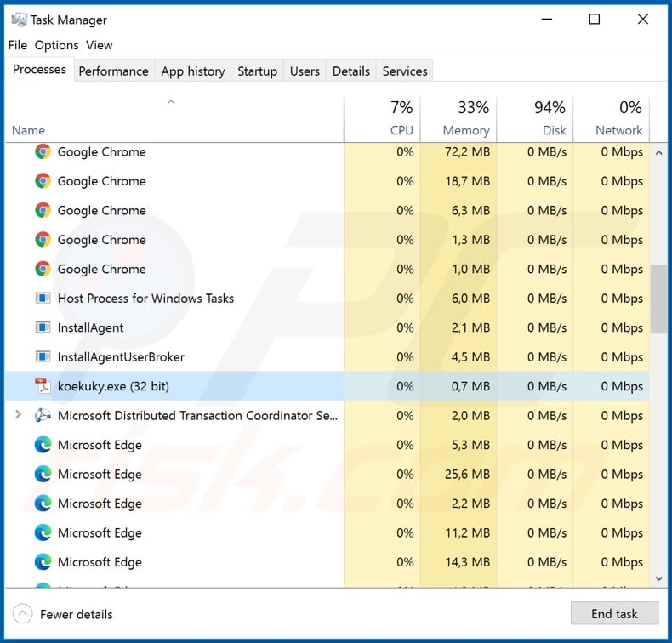Click the 0,7 MB memory value of koekuky.exe
The image size is (672, 643).
470,386
